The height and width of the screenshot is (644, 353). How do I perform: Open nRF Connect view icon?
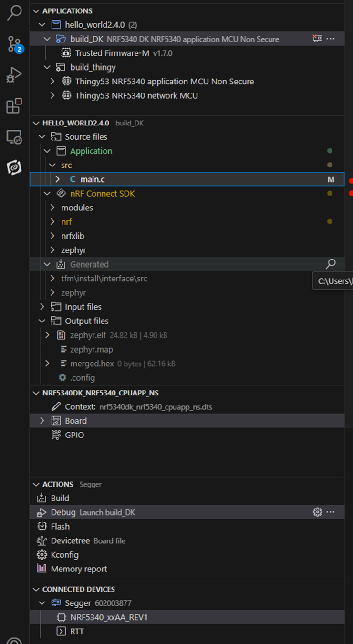[14, 167]
